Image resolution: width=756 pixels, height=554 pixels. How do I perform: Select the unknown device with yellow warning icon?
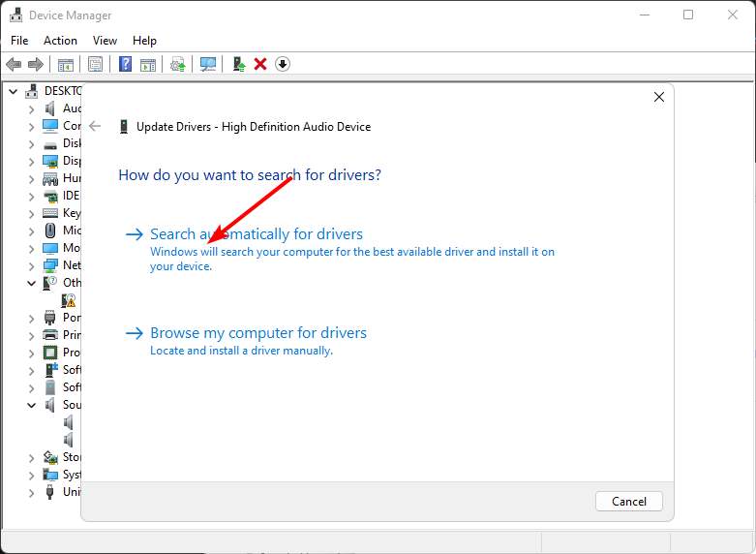click(69, 300)
